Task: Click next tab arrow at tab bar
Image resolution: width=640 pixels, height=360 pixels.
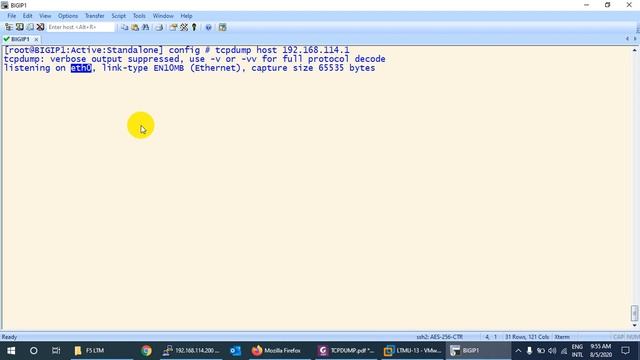Action: [x=635, y=39]
